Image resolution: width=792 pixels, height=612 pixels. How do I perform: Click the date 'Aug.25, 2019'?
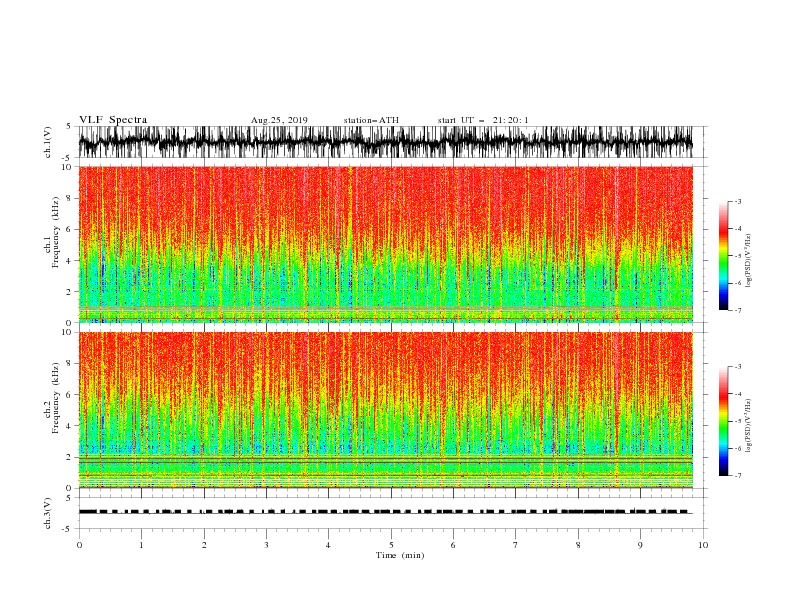click(279, 120)
